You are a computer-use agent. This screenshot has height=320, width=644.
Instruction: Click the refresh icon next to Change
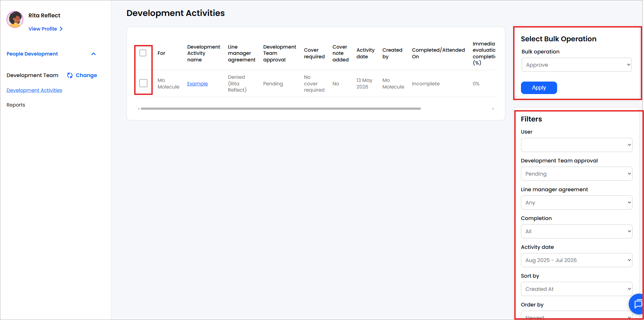tap(70, 75)
